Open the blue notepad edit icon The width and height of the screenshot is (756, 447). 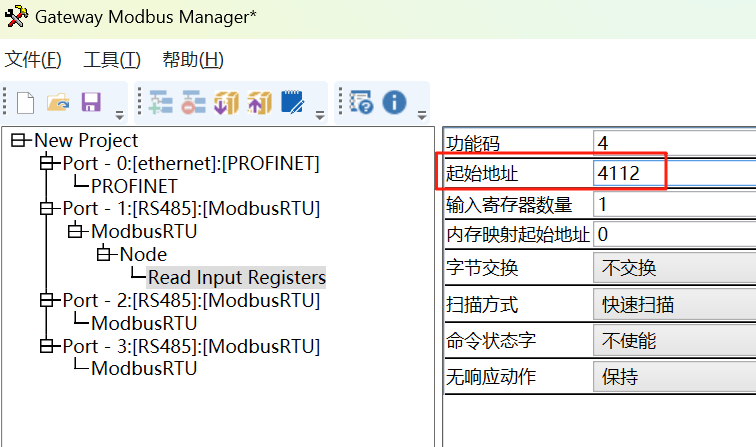tap(292, 102)
